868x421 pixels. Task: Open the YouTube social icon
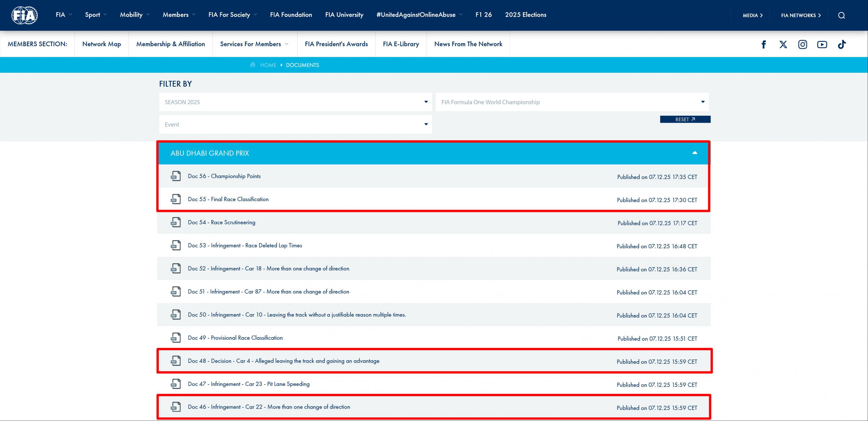[822, 44]
